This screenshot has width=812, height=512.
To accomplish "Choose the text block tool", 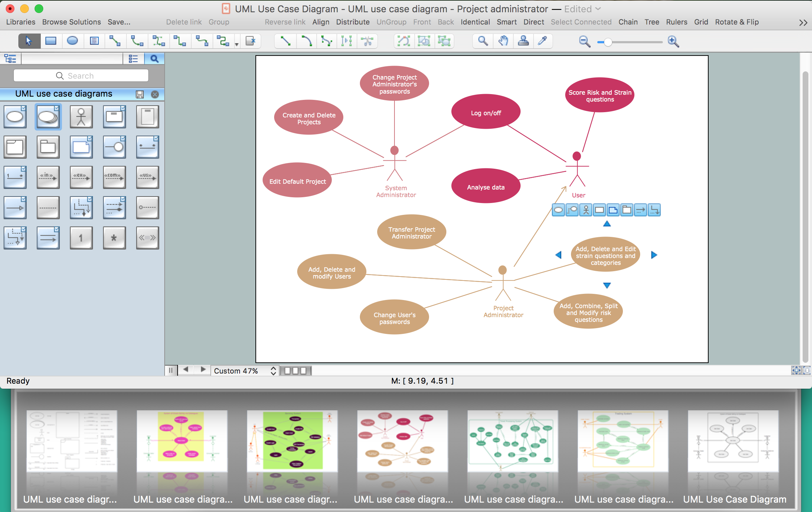I will click(x=94, y=41).
